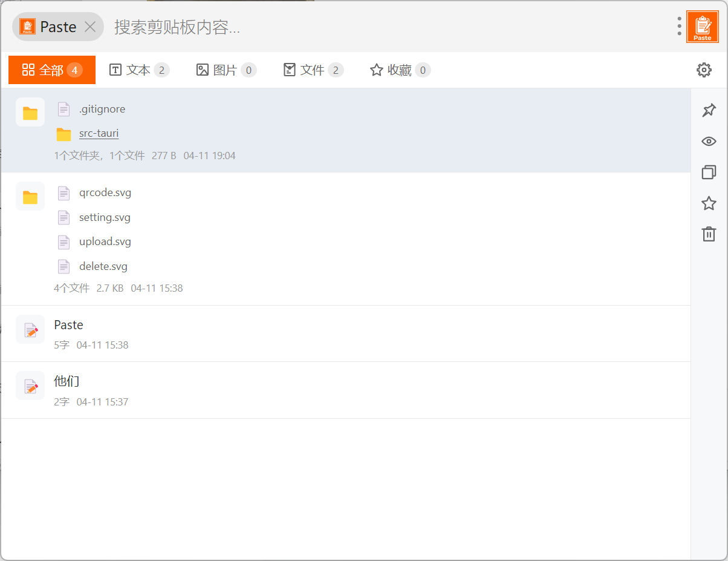Click the 4个文件 2.7 KB info line
Image resolution: width=728 pixels, height=561 pixels.
[119, 288]
